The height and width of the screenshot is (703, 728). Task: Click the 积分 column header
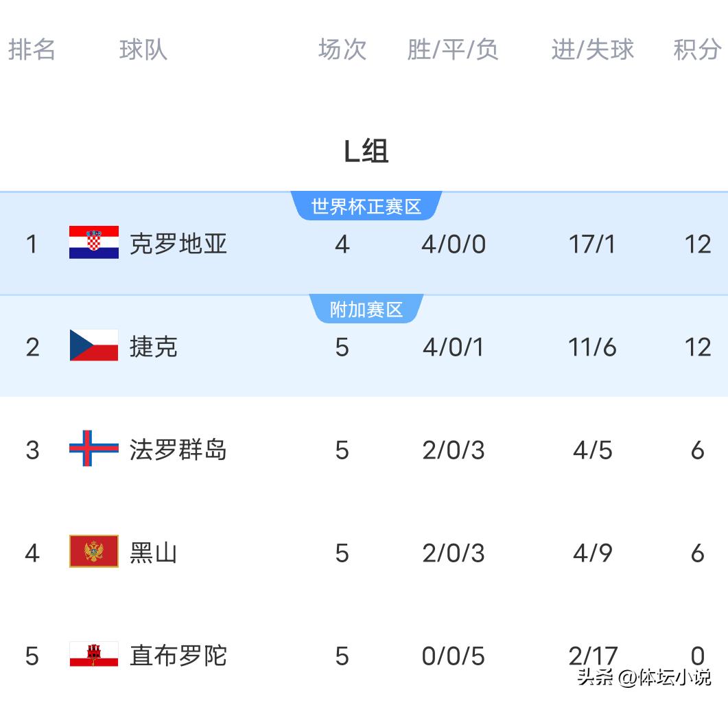[697, 49]
